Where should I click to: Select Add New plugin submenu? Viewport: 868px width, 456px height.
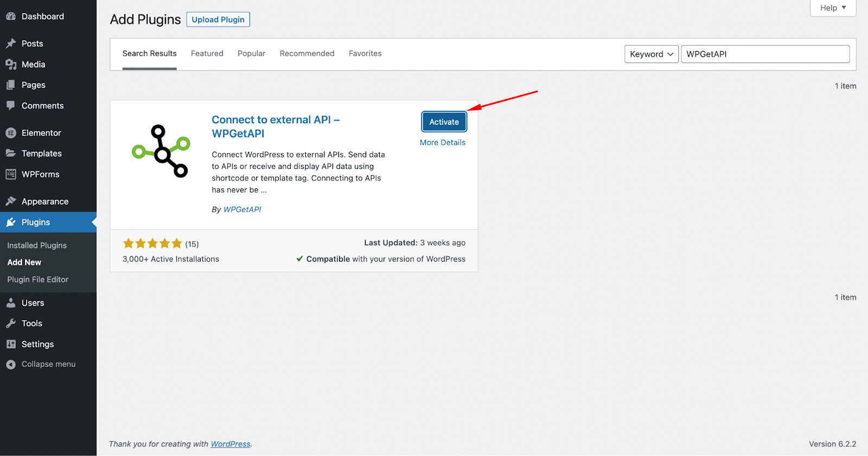24,262
